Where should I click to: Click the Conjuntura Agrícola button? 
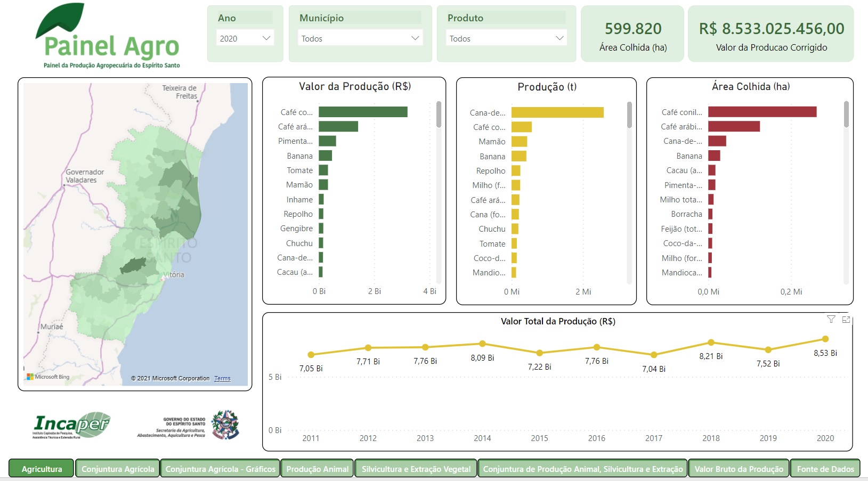tap(118, 469)
